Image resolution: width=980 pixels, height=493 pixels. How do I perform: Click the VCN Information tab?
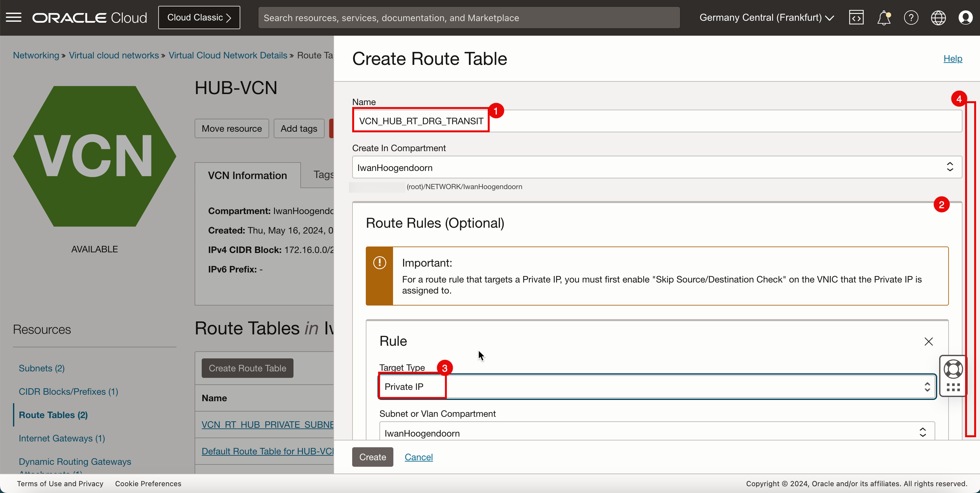click(248, 175)
